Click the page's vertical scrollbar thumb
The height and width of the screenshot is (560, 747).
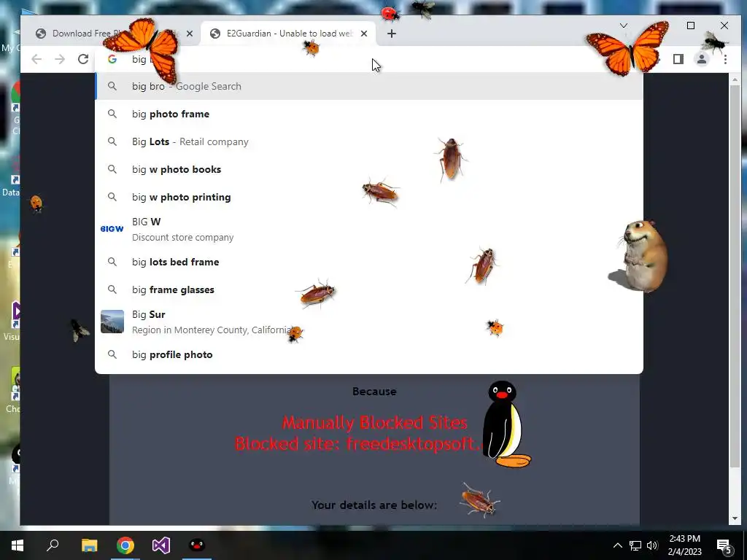click(x=735, y=276)
